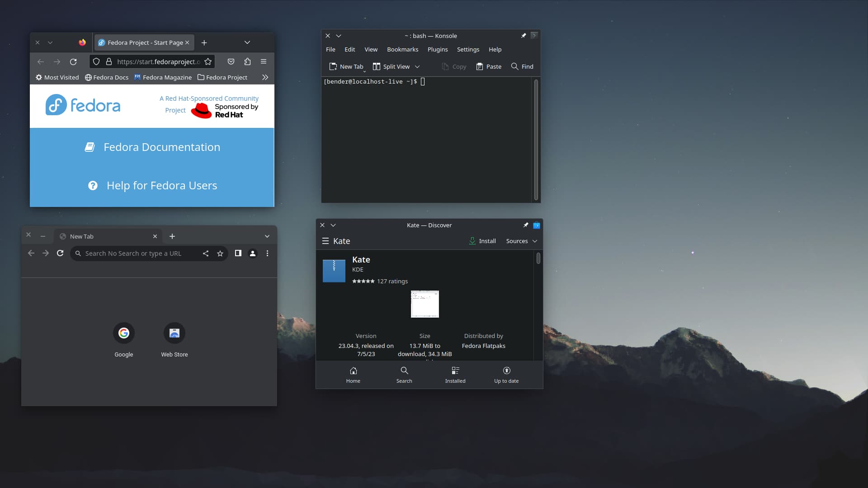This screenshot has width=868, height=488.
Task: Open Fedora Project bookmark folder
Action: tap(222, 77)
